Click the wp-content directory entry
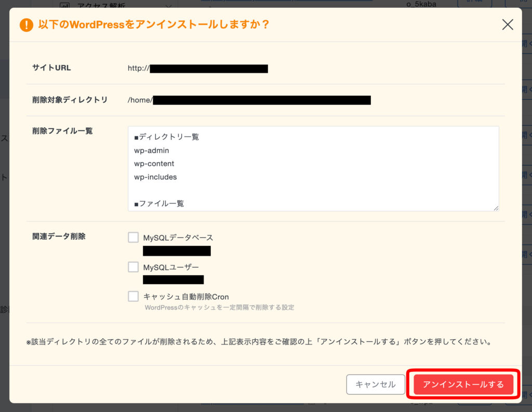This screenshot has height=412, width=532. point(154,164)
